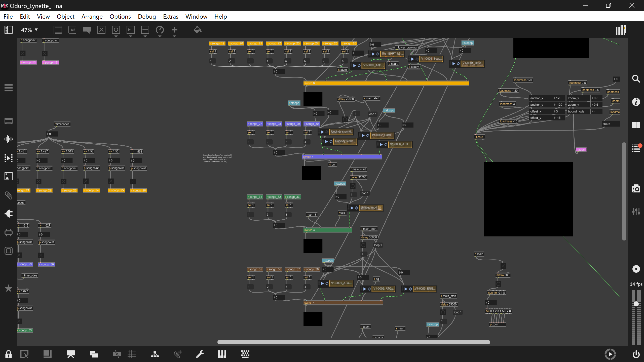Image resolution: width=644 pixels, height=362 pixels.
Task: Click the delay 25000 object
Action: coord(346,99)
